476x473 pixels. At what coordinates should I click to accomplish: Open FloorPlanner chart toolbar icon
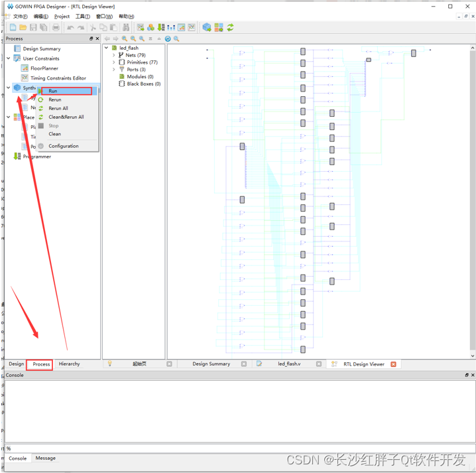tap(181, 27)
